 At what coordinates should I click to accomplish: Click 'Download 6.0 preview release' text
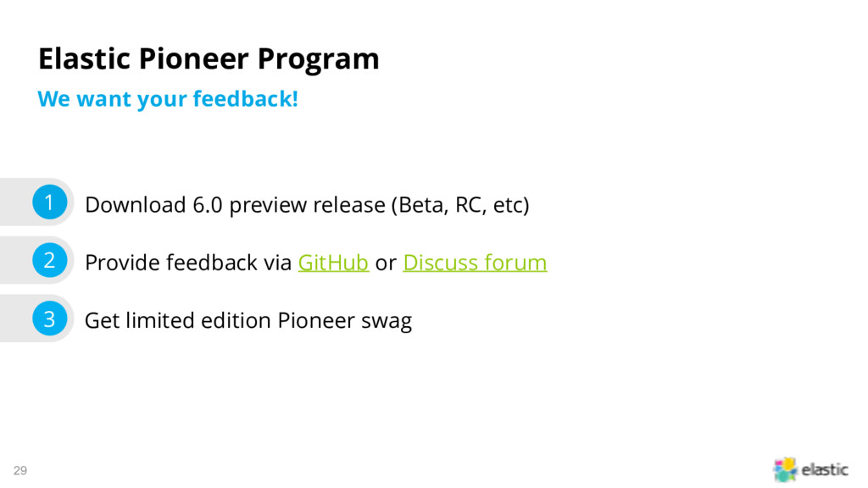235,205
